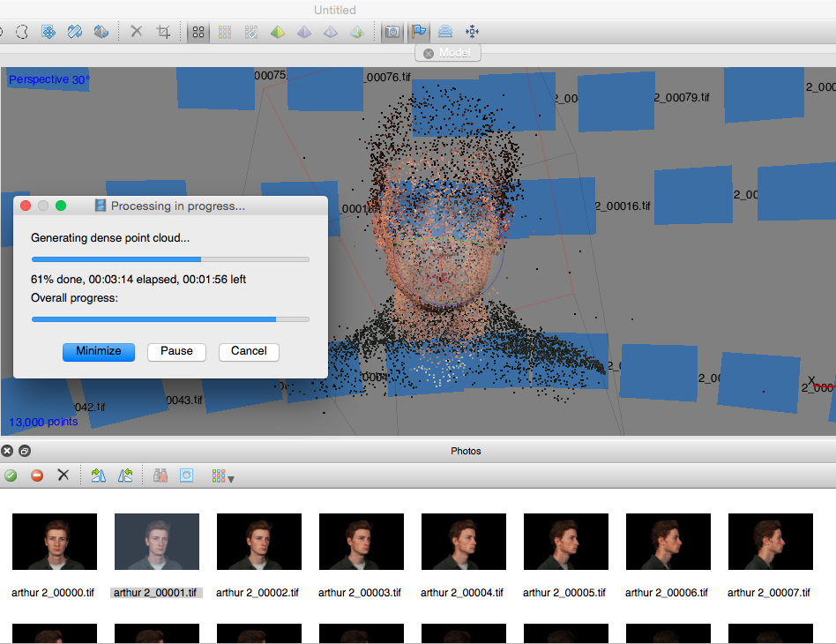Image resolution: width=836 pixels, height=644 pixels.
Task: Click Disable Cameras red icon
Action: coord(37,476)
